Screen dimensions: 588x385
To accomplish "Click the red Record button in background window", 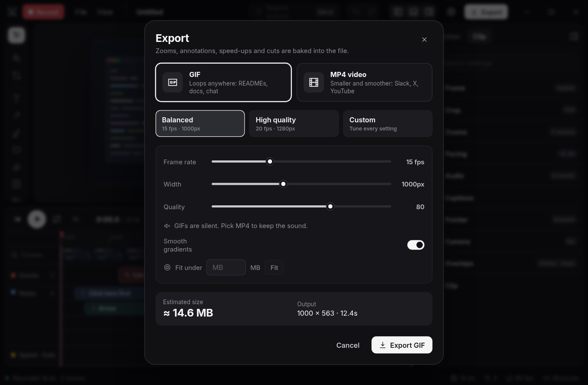I will [x=44, y=12].
